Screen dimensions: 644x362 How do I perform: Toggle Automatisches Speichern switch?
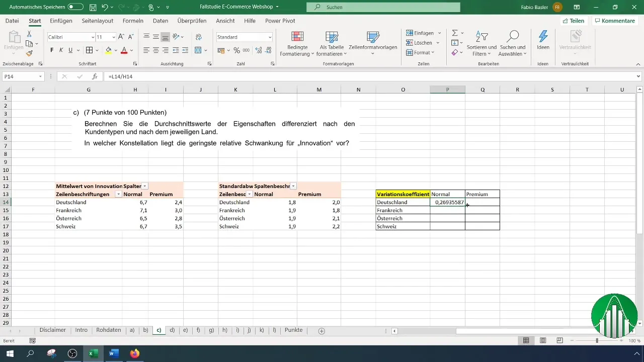[75, 8]
